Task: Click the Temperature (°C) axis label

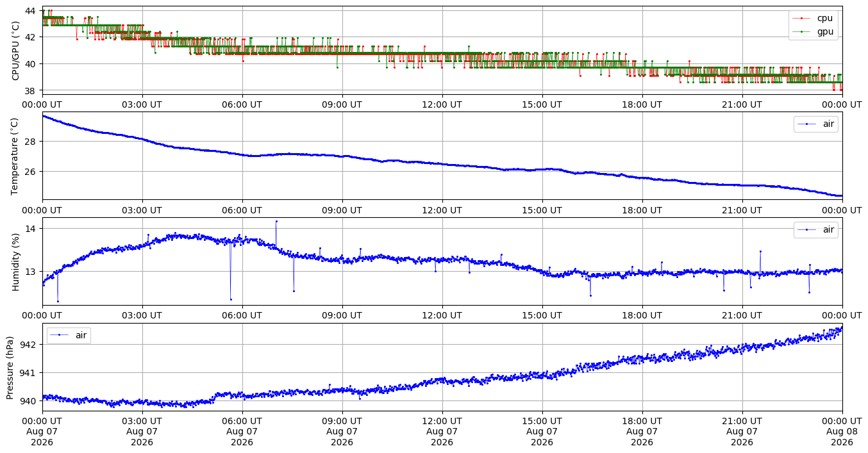Action: [15, 156]
